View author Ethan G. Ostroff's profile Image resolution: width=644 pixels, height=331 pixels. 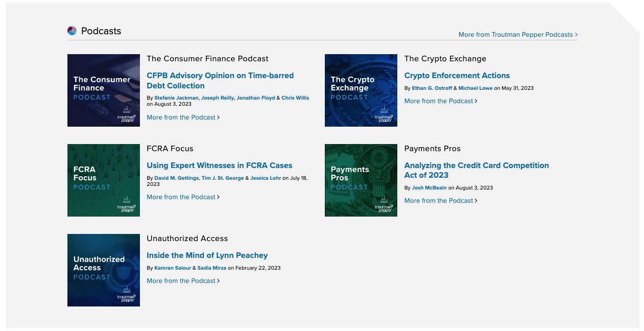click(x=432, y=88)
